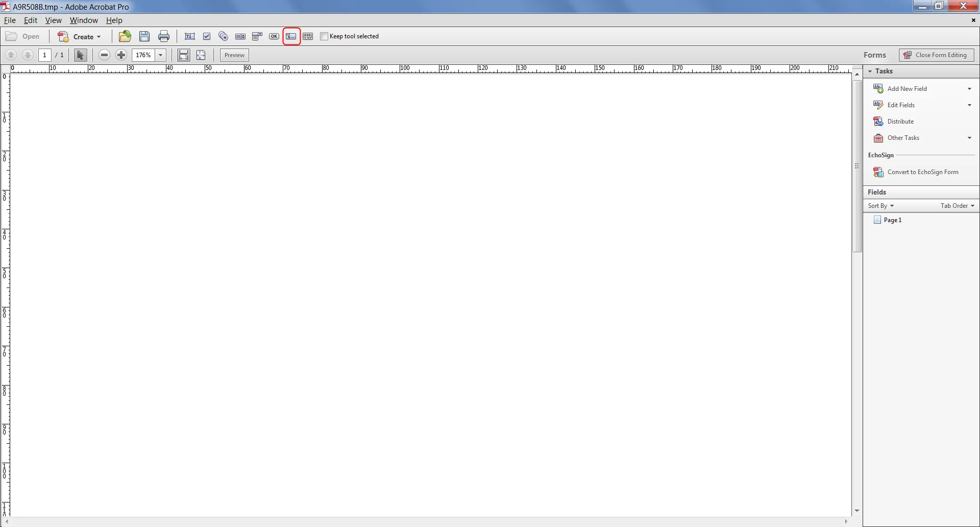Image resolution: width=980 pixels, height=527 pixels.
Task: Click the scroll down arrow
Action: pyautogui.click(x=857, y=511)
